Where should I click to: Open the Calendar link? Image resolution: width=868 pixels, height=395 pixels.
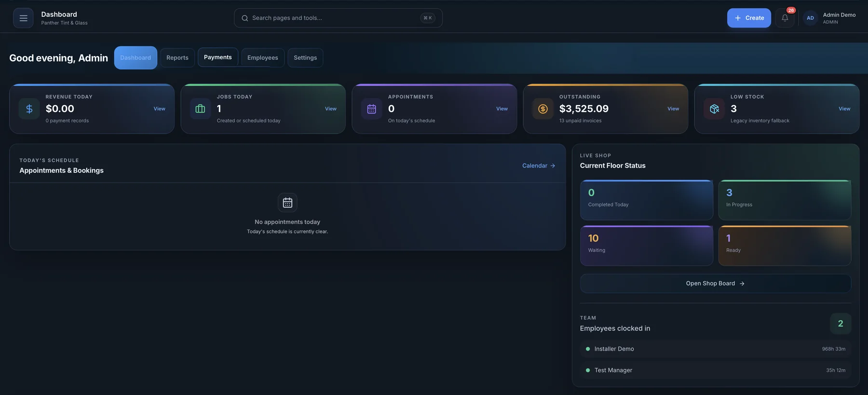(539, 165)
